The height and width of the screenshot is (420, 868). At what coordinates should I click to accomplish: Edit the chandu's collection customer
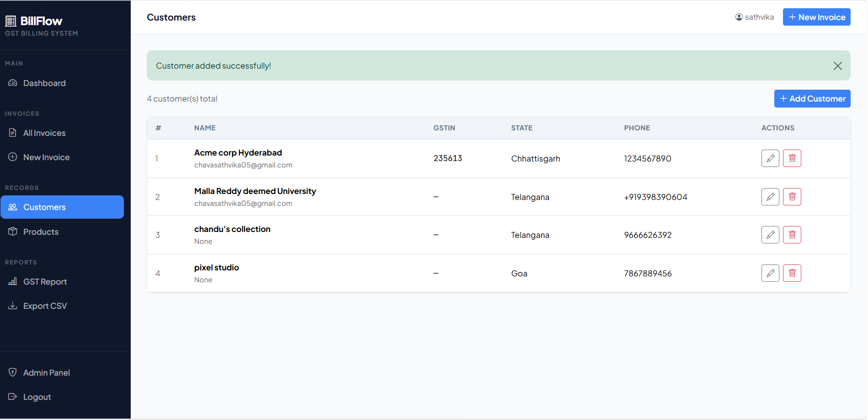[x=770, y=235]
